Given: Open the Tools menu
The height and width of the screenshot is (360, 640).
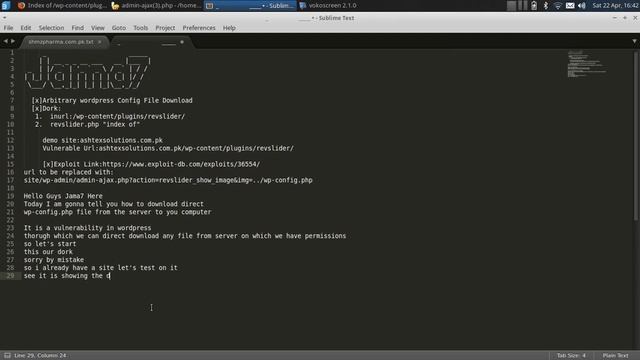Looking at the screenshot, I should coord(140,28).
